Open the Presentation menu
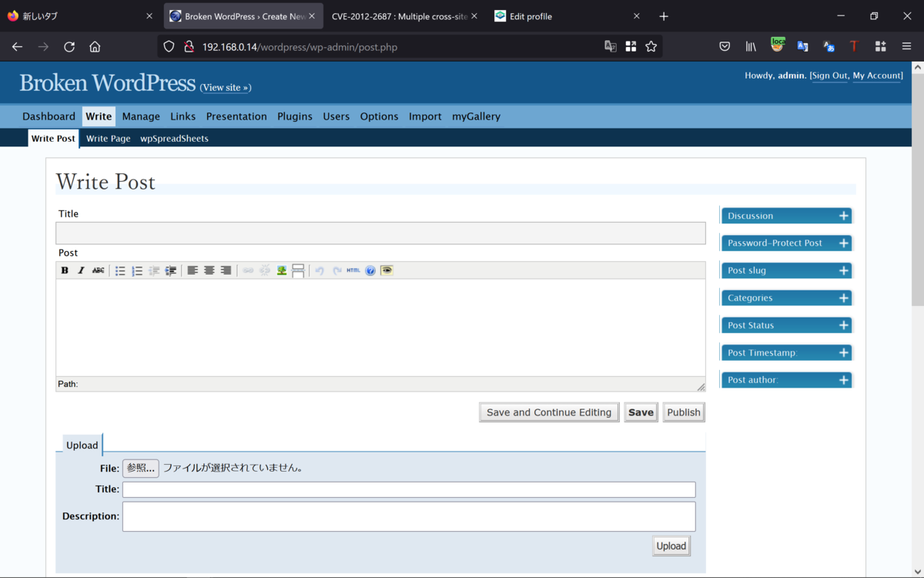 pyautogui.click(x=236, y=116)
